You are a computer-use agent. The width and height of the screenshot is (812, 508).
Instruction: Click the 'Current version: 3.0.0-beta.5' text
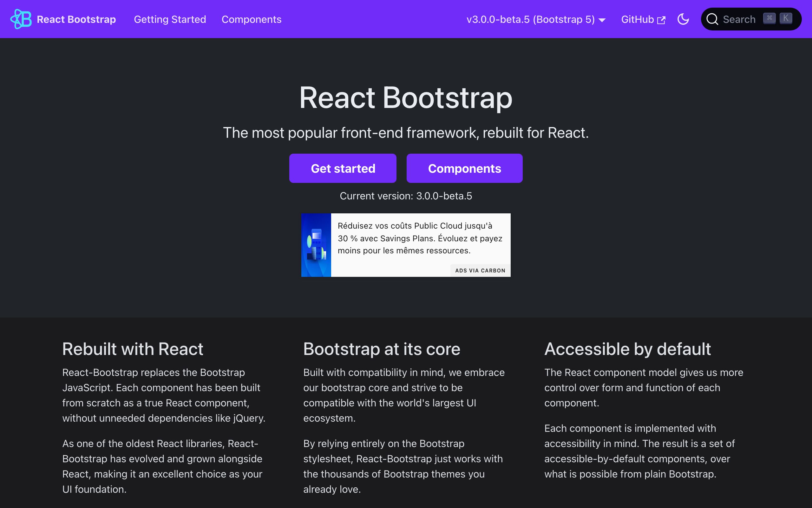point(406,196)
